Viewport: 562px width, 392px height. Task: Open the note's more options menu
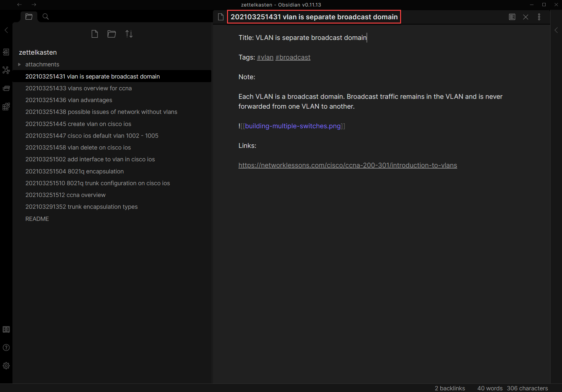539,17
